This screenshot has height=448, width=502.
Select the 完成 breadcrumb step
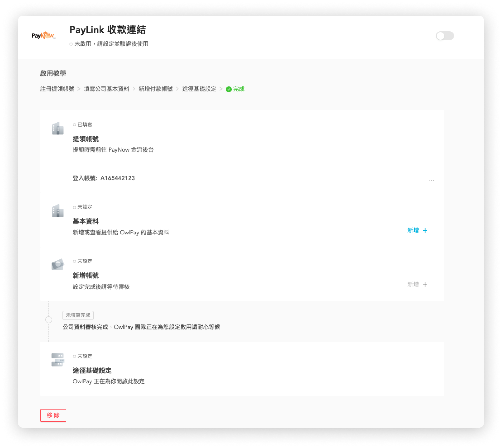[x=239, y=89]
